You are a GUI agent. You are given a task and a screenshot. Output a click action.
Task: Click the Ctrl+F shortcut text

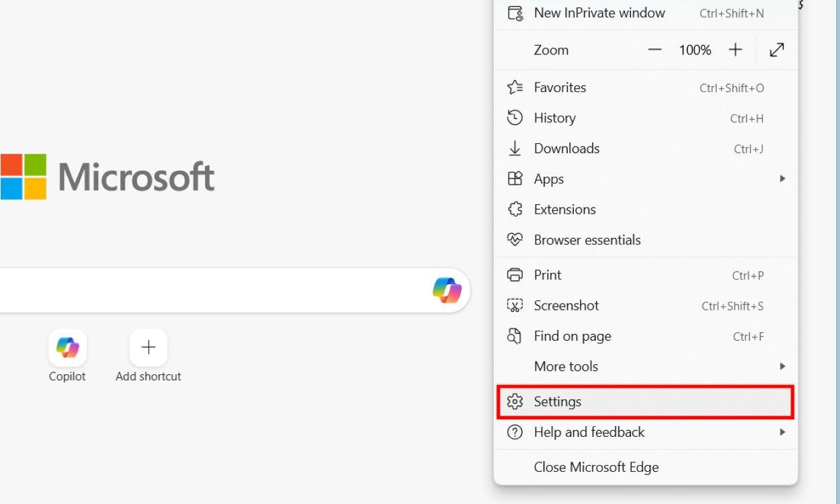[x=749, y=337]
